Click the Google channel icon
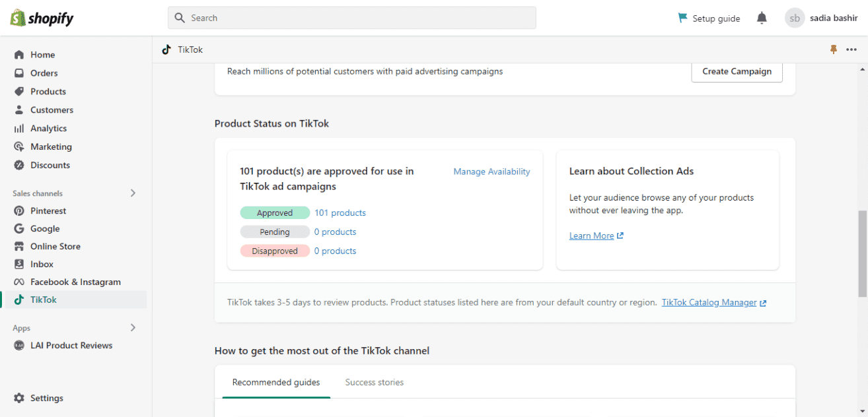Viewport: 868px width, 417px height. (x=19, y=229)
